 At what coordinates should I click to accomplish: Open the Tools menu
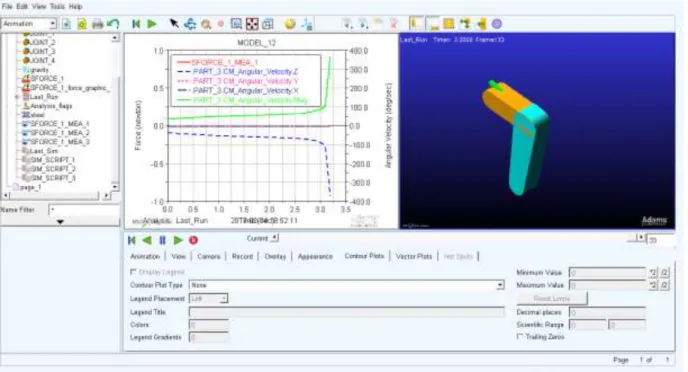coord(57,7)
